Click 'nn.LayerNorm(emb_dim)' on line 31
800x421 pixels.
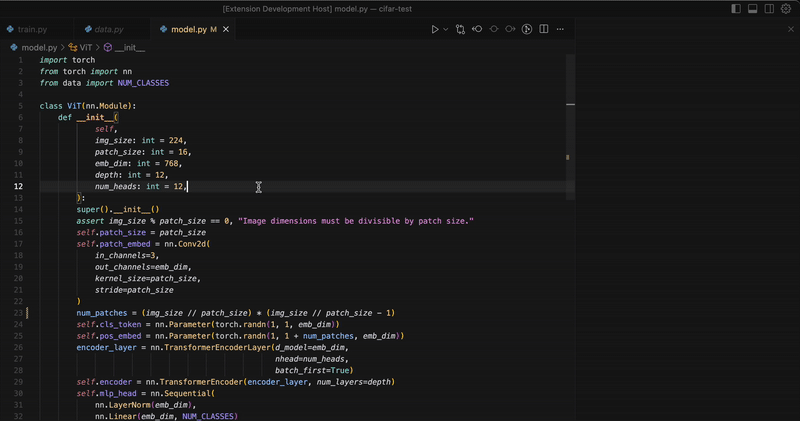click(x=143, y=405)
